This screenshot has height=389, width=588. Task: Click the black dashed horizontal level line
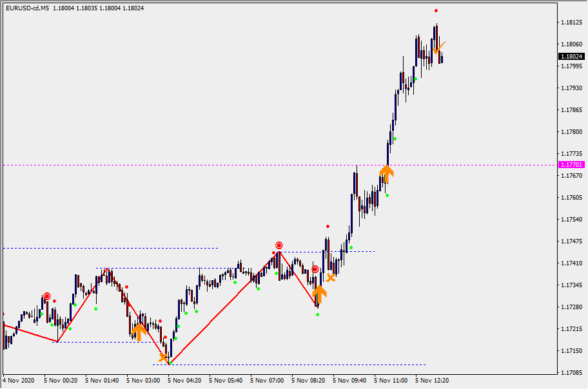point(110,248)
